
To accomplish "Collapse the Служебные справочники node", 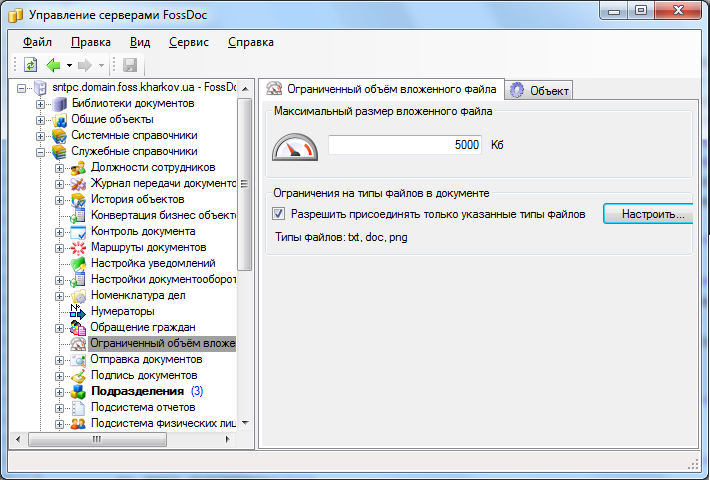I will 40,152.
